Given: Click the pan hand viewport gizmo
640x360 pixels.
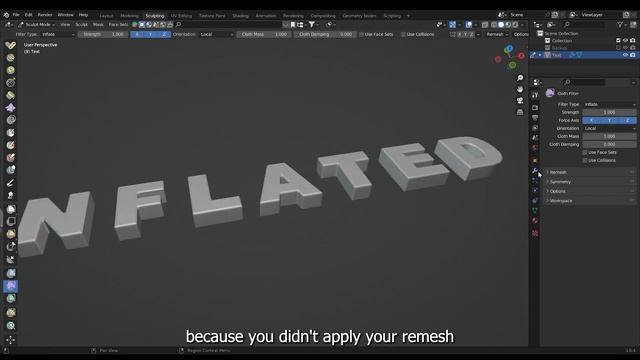Looking at the screenshot, I should click(x=520, y=89).
